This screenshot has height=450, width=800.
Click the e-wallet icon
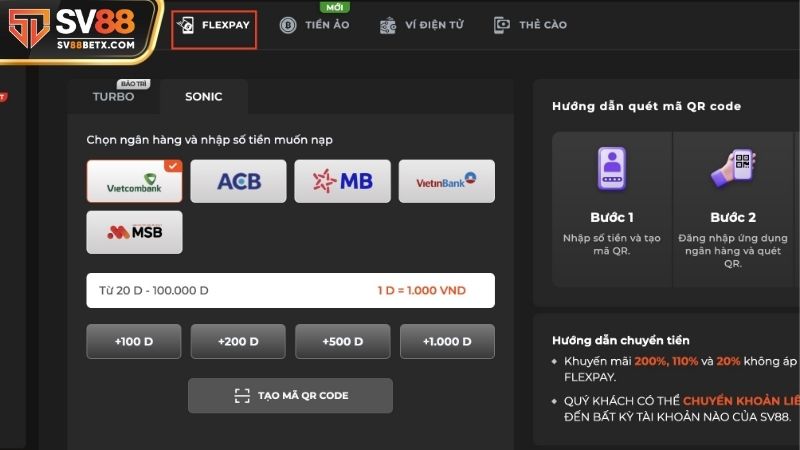[x=388, y=25]
